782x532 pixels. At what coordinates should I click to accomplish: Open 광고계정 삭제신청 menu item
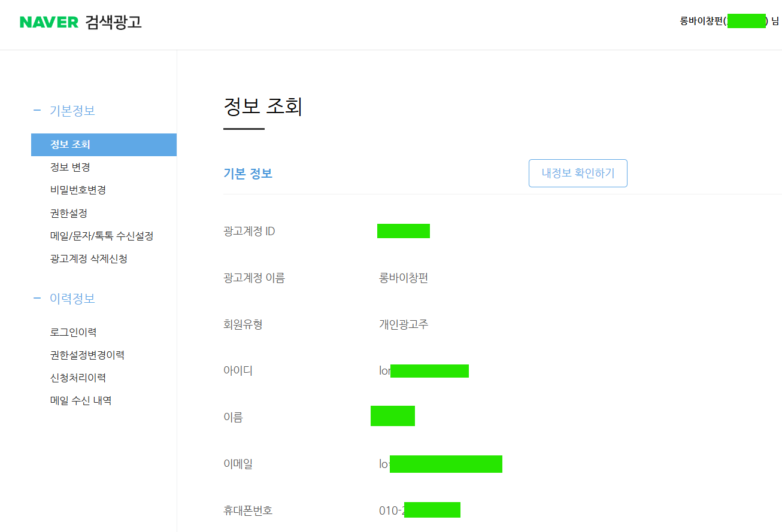(x=89, y=259)
